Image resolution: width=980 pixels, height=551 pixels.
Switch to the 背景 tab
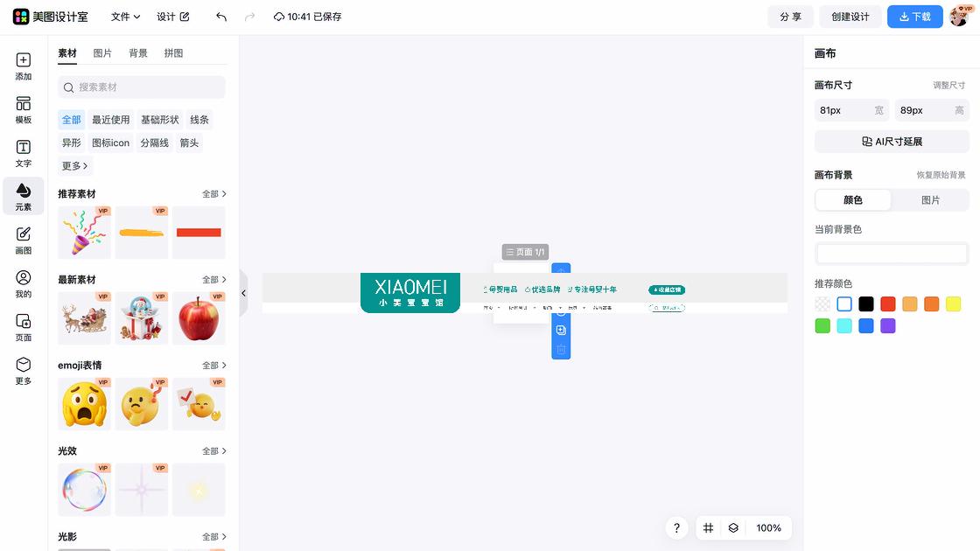tap(138, 53)
